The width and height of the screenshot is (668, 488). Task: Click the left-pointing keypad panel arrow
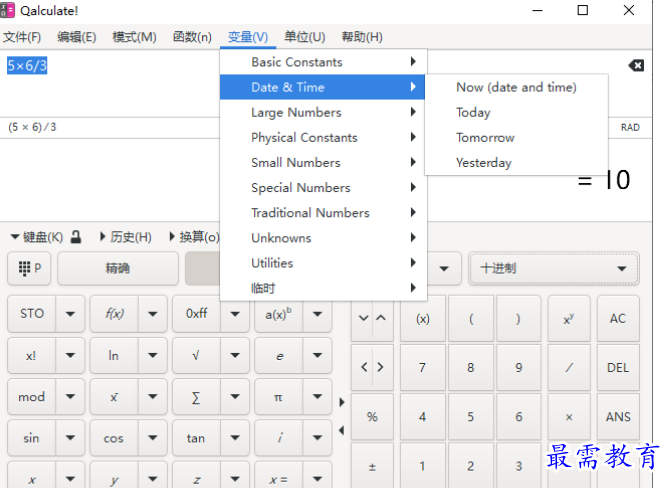click(342, 430)
